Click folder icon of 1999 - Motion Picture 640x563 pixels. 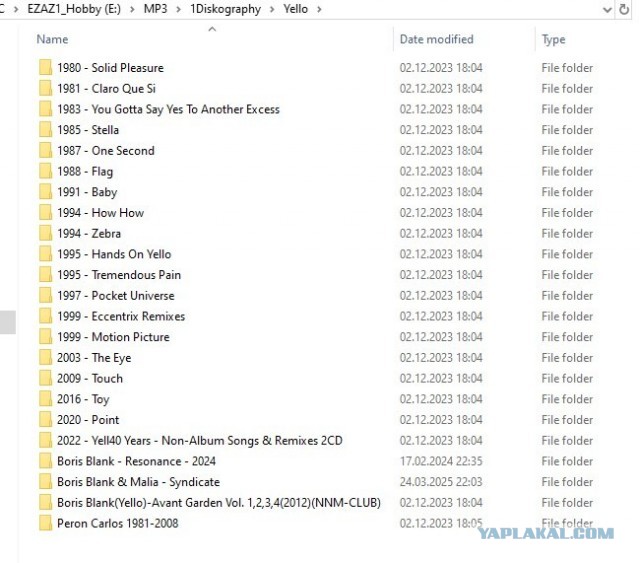pos(45,336)
